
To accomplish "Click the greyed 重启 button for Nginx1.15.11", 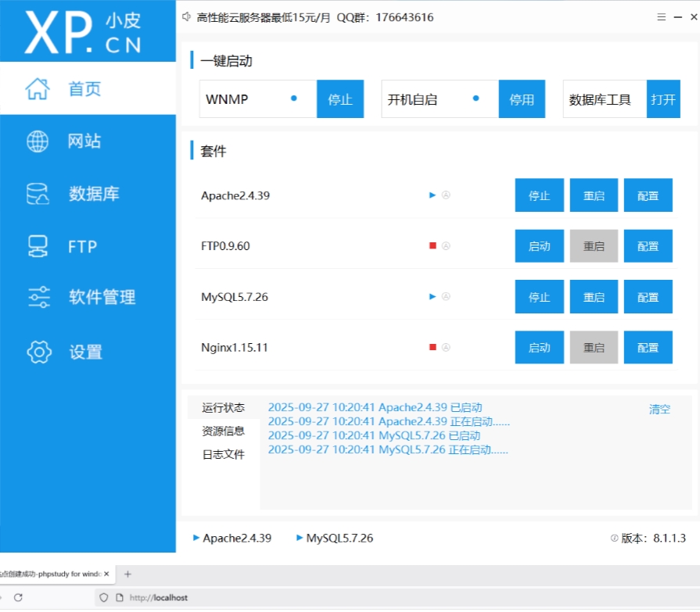I will (594, 348).
